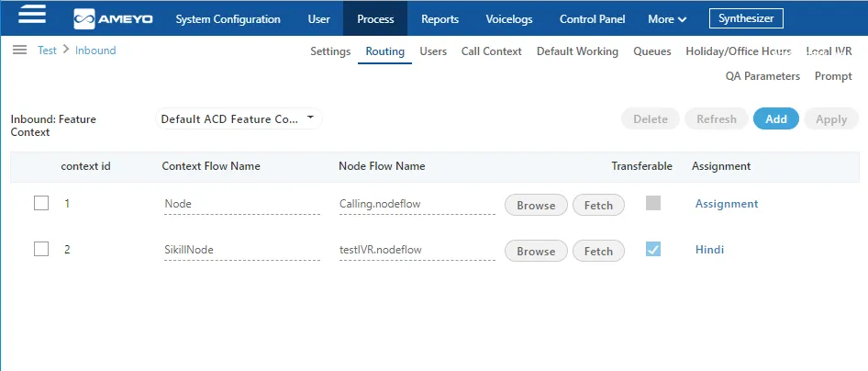Click the Apply button
This screenshot has height=371, width=868.
(x=831, y=119)
